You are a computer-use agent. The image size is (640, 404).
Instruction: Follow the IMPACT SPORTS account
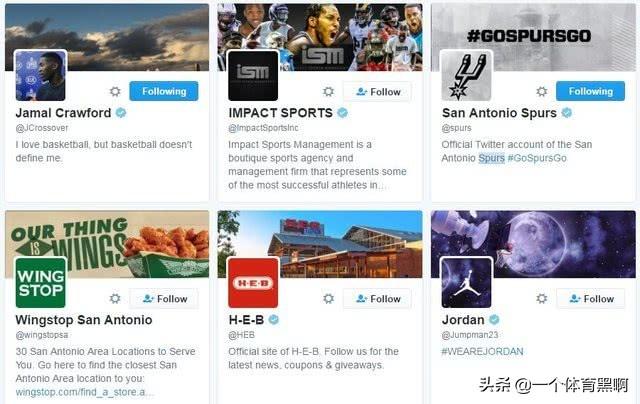pos(377,92)
